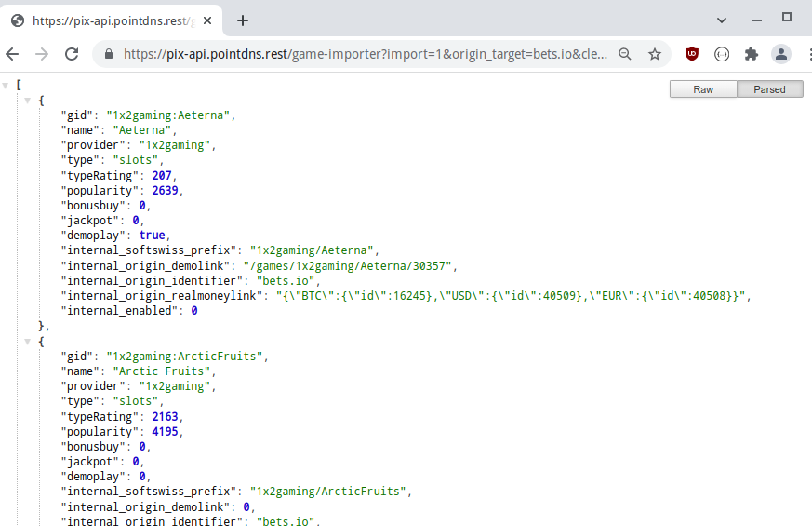Click the popularity value 2639
This screenshot has height=526, width=812.
click(166, 190)
